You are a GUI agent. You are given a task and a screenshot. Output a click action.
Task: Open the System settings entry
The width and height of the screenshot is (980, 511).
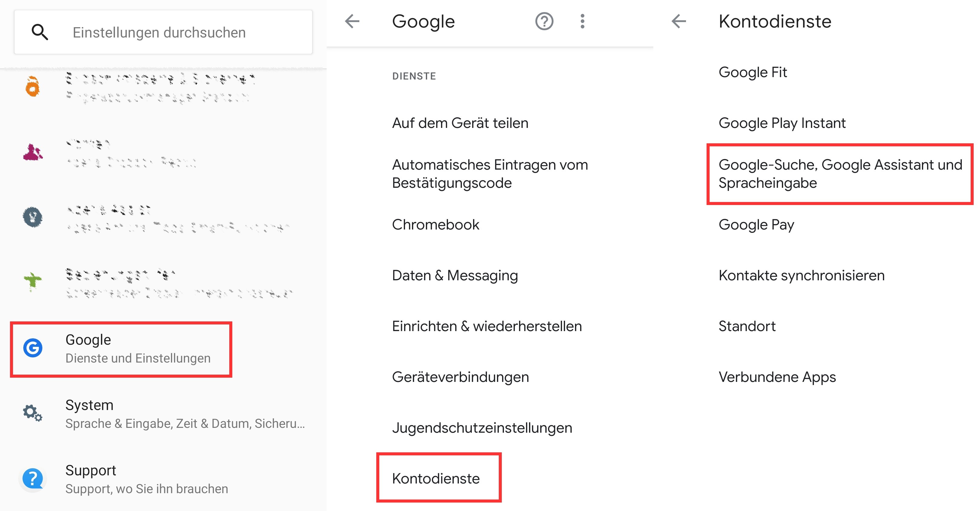point(163,414)
